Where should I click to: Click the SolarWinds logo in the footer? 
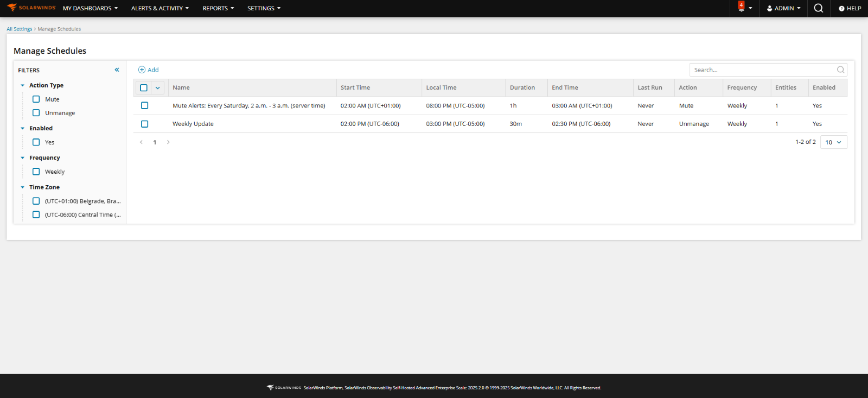tap(284, 388)
